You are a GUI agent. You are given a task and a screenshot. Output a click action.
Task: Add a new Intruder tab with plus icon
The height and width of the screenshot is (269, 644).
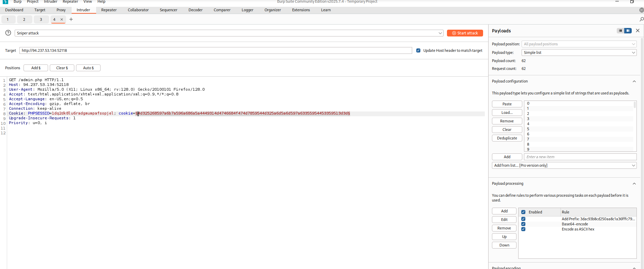tap(71, 19)
